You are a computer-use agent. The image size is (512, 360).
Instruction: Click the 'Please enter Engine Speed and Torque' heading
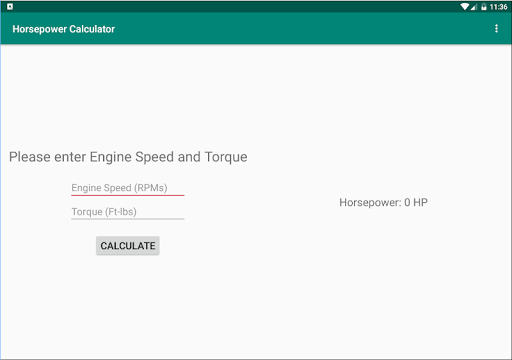point(128,157)
